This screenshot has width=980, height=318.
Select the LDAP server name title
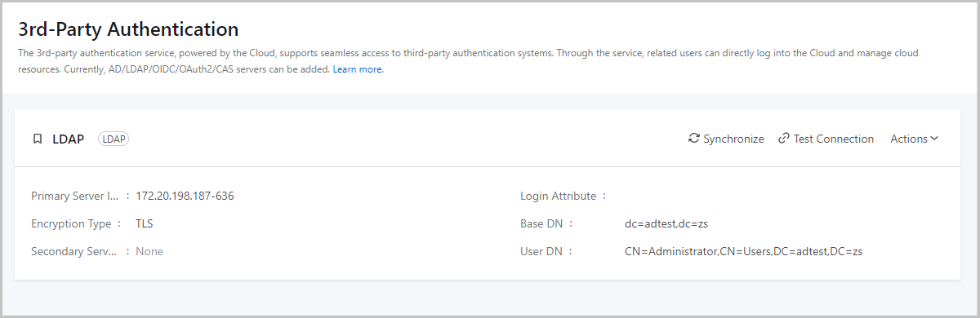pyautogui.click(x=69, y=139)
